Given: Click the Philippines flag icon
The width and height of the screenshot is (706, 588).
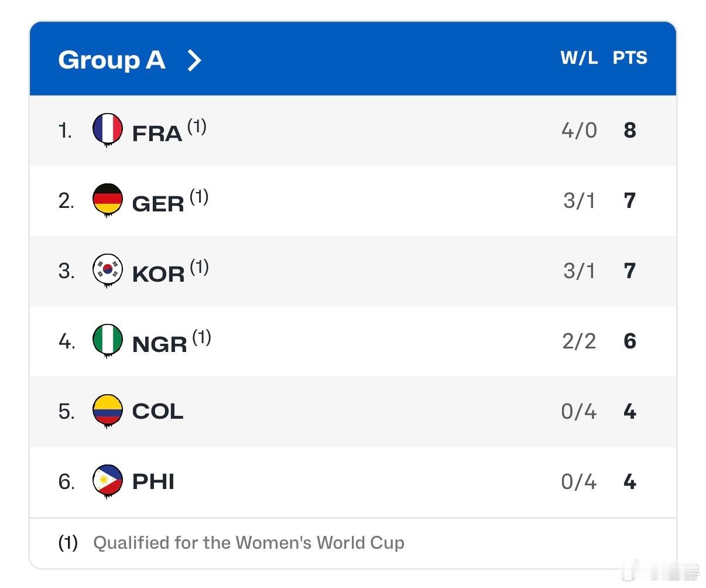Looking at the screenshot, I should pyautogui.click(x=108, y=481).
